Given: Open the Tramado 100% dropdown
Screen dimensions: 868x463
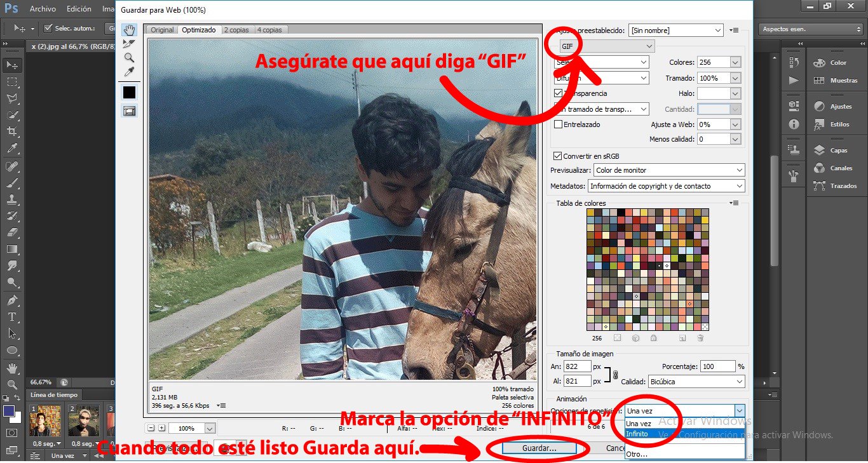Looking at the screenshot, I should pyautogui.click(x=719, y=78).
